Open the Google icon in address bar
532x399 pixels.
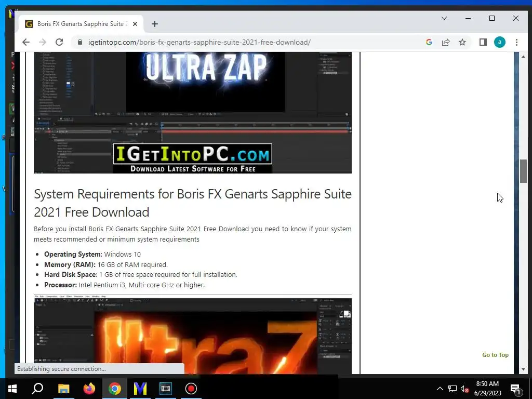[429, 42]
